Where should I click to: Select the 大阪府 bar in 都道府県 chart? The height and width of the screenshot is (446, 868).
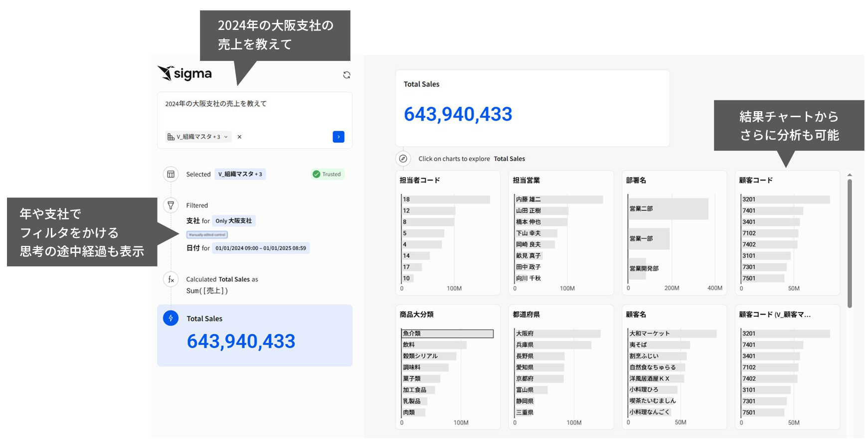point(557,333)
